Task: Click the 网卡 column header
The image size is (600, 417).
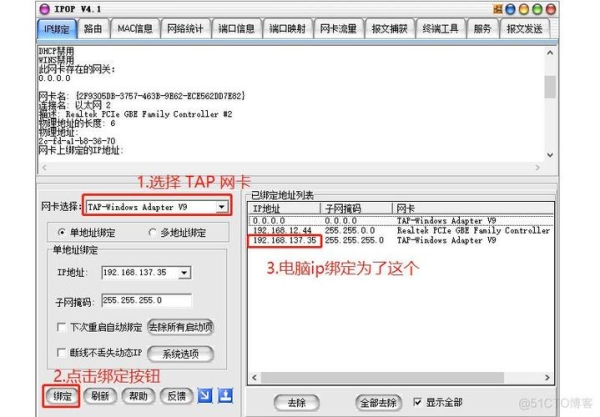Action: click(x=473, y=208)
